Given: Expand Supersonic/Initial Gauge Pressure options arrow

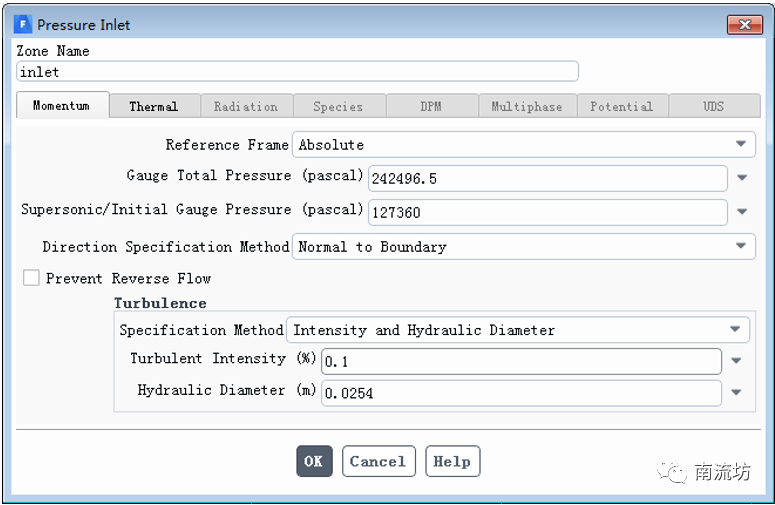Looking at the screenshot, I should (x=742, y=211).
